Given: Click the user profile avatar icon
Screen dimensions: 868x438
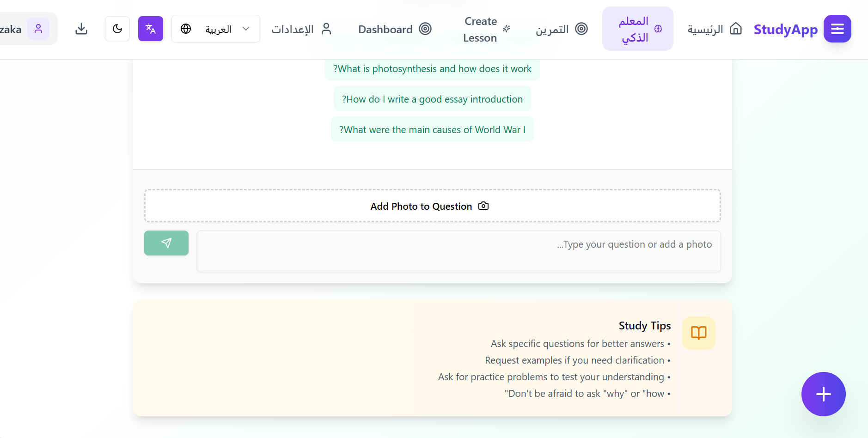Looking at the screenshot, I should [x=38, y=29].
